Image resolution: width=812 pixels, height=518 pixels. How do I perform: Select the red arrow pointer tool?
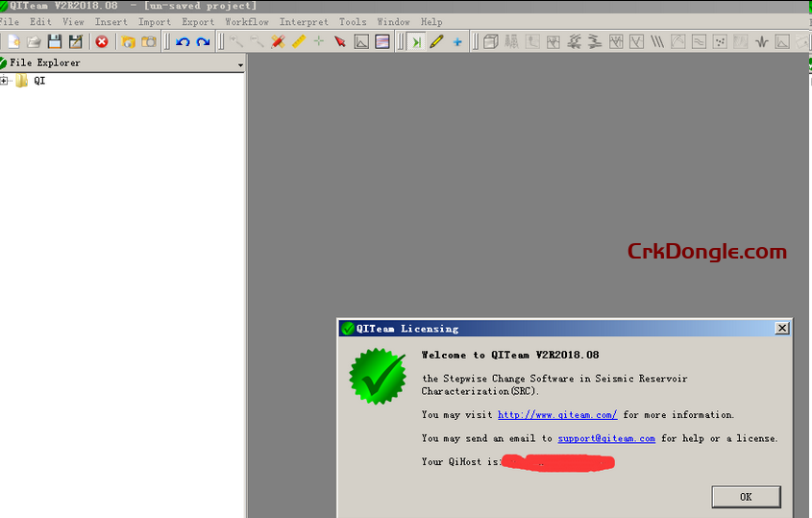point(340,41)
